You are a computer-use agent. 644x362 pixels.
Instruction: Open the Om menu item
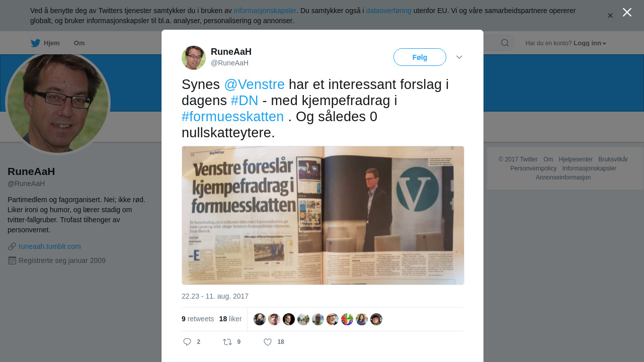point(79,43)
